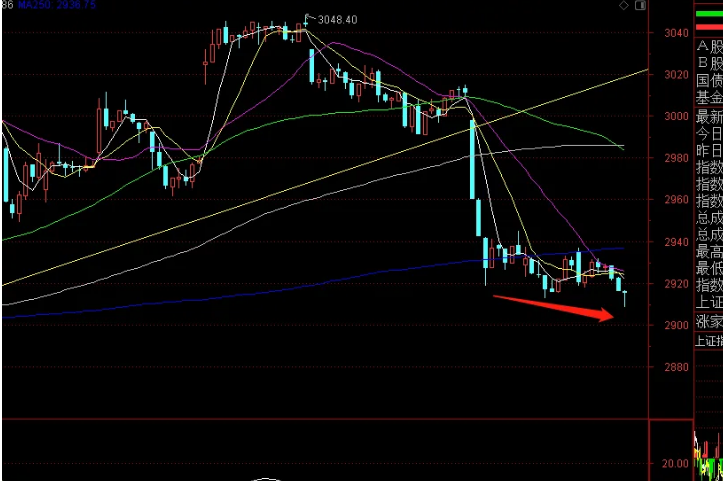The height and width of the screenshot is (481, 723).
Task: Open the 上证指 tab below side panel
Action: point(709,341)
